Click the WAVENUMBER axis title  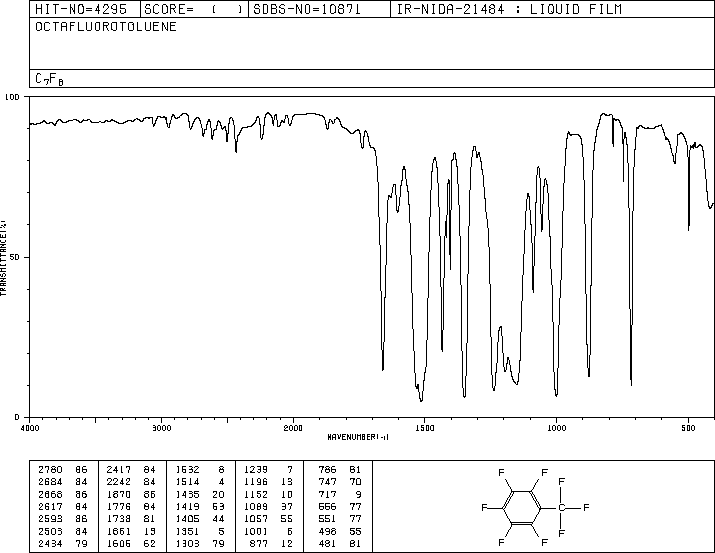(x=358, y=437)
